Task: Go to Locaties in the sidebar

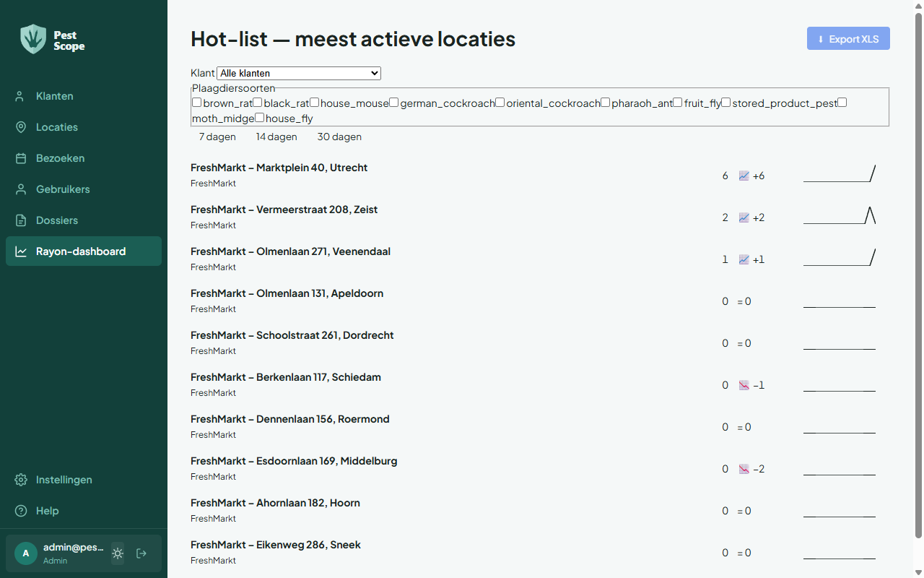Action: 84,127
